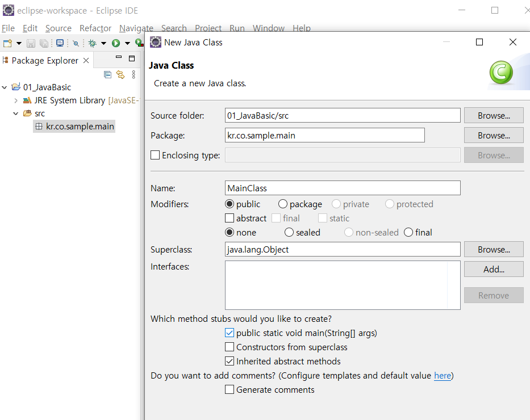This screenshot has height=420, width=530.
Task: Click the New Java Class dialog title icon
Action: tap(156, 42)
